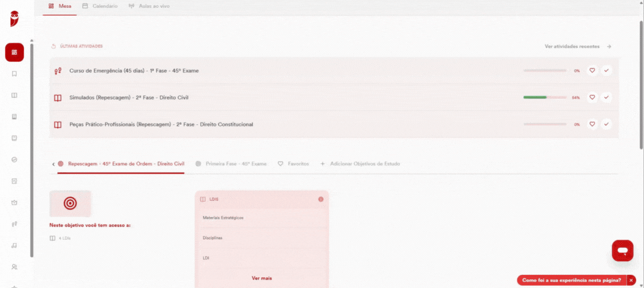Open the open-book icon in the sidebar
644x288 pixels.
[14, 95]
